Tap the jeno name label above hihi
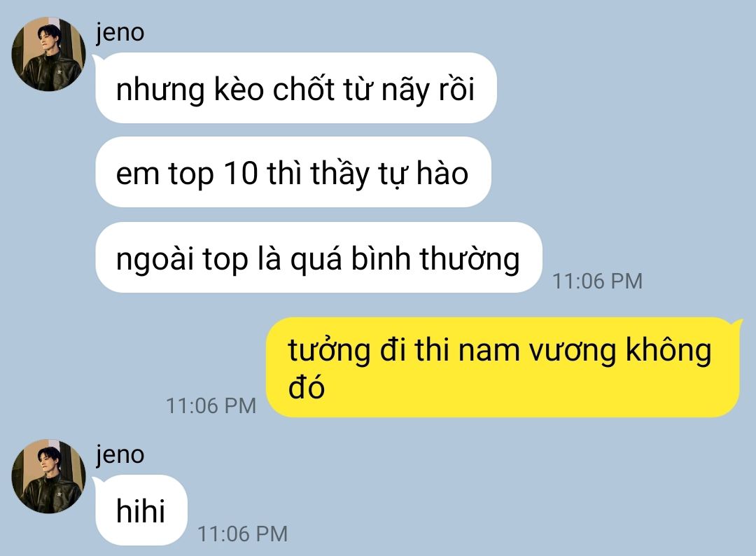 coord(120,454)
